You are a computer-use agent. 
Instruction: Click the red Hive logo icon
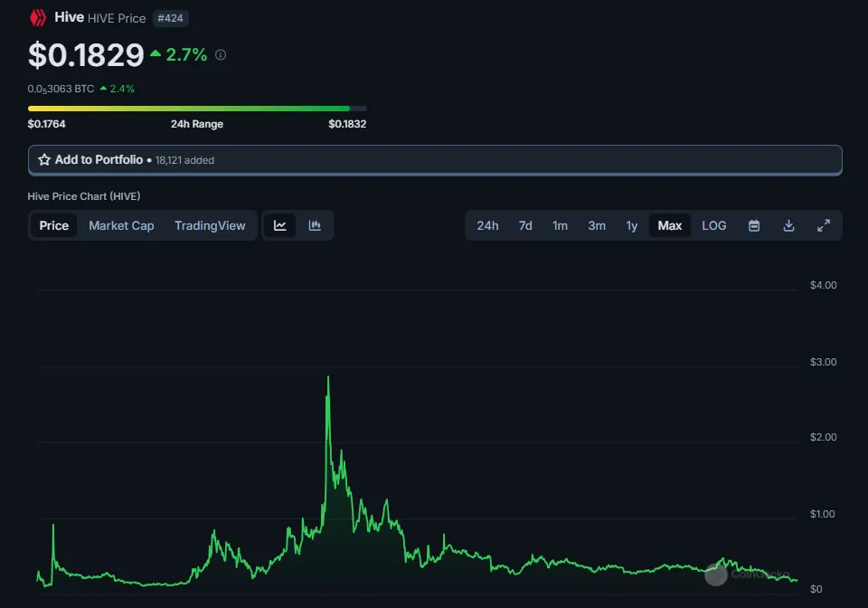(38, 18)
